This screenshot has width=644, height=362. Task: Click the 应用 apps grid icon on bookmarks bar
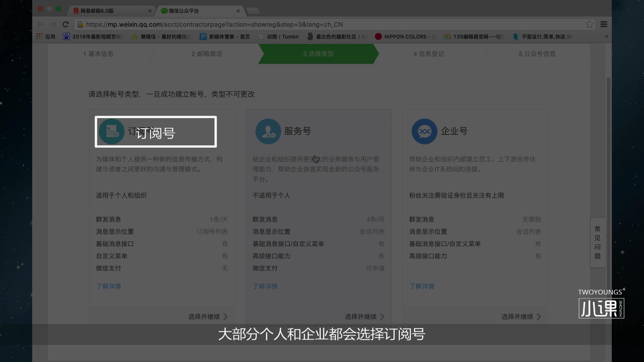tap(39, 37)
